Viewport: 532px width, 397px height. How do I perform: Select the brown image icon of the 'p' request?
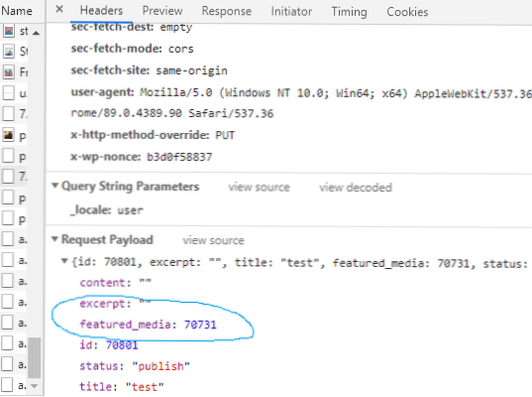coord(8,135)
